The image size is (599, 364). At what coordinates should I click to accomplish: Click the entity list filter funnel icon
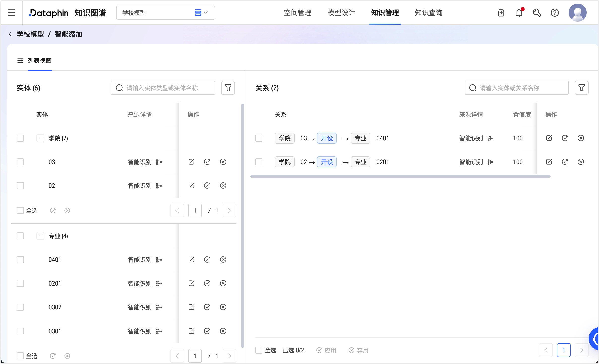click(228, 88)
